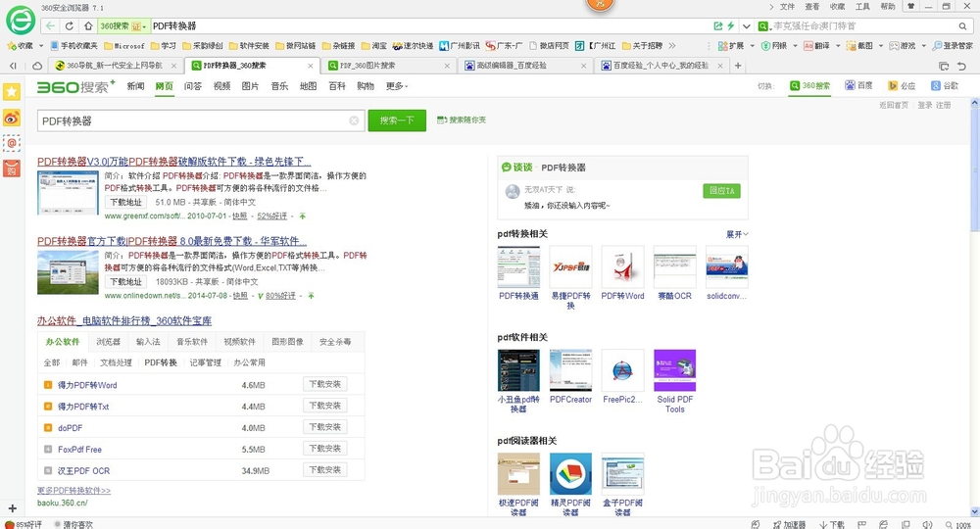Screen dimensions: 980x529
Task: Click the tab-list back arrow icon
Action: tap(13, 66)
